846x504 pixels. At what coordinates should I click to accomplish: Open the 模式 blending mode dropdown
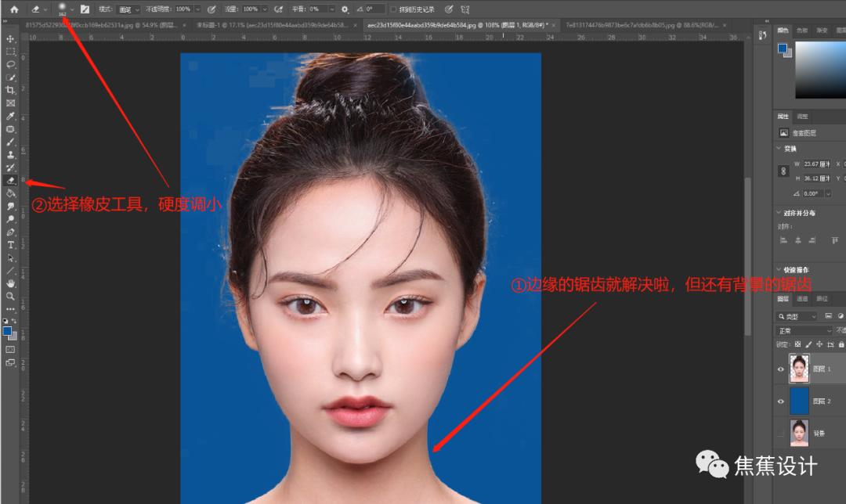(128, 9)
